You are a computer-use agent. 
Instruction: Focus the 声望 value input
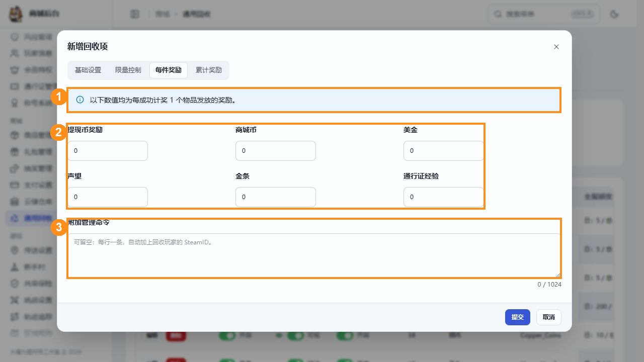[x=108, y=197]
